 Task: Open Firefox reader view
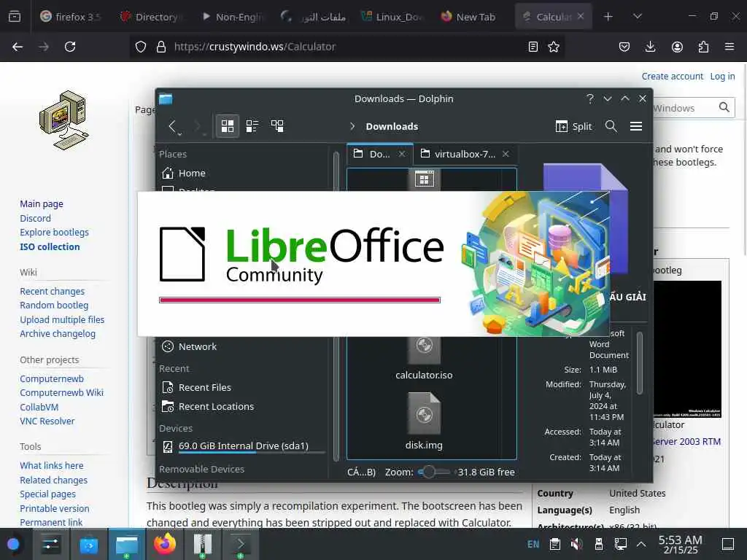coord(533,47)
